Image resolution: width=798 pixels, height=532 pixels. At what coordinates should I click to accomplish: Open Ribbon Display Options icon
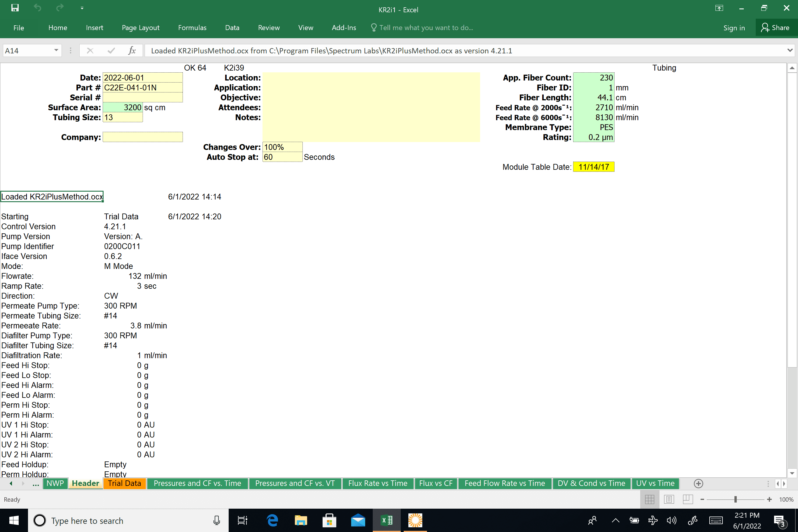(x=719, y=8)
